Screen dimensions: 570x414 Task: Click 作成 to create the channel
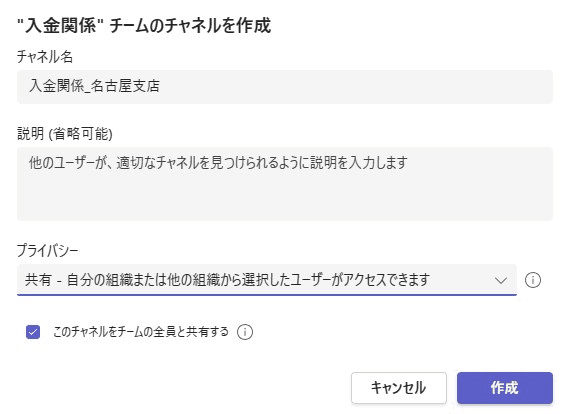[505, 388]
